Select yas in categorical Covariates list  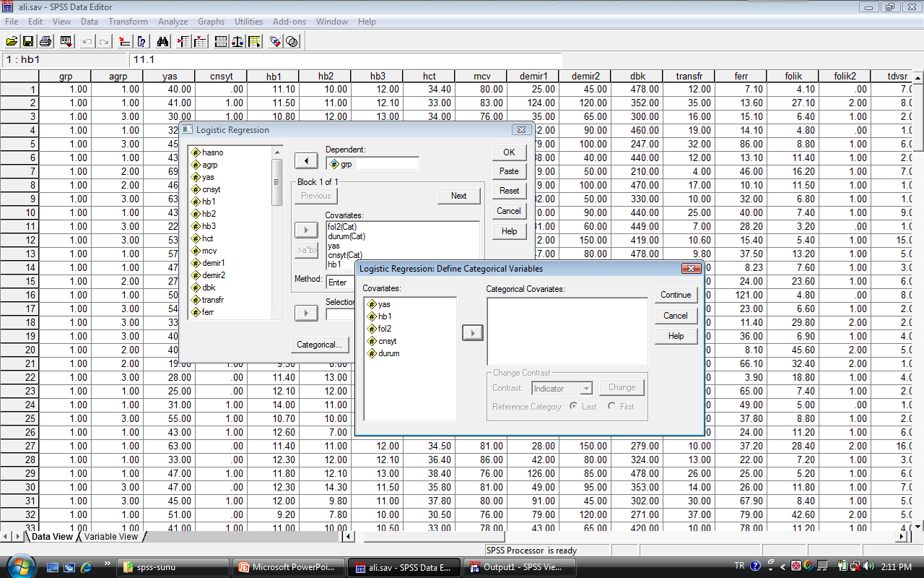[x=383, y=304]
